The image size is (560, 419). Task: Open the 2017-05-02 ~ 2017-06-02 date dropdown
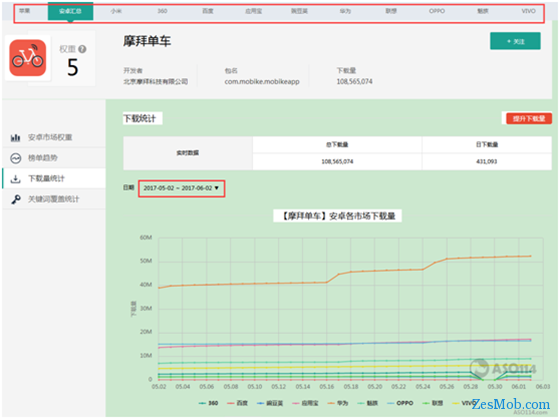(181, 188)
